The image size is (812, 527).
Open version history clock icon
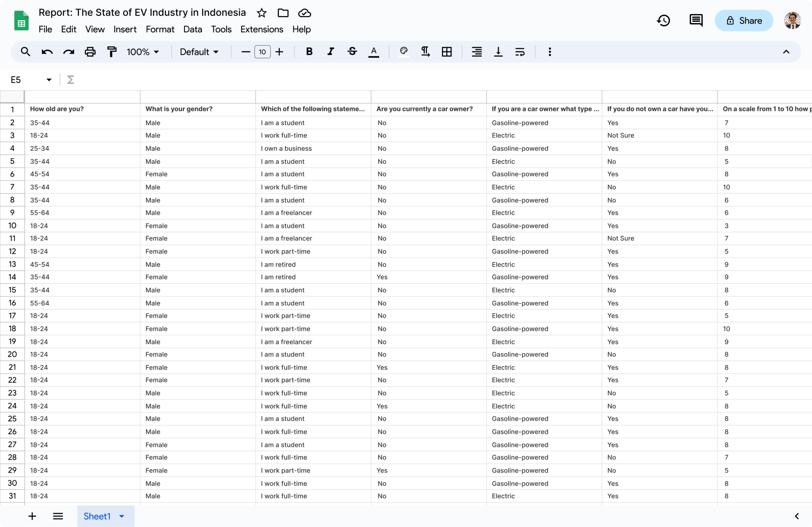(663, 21)
